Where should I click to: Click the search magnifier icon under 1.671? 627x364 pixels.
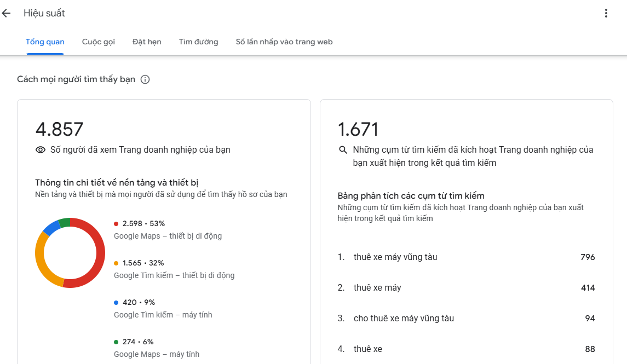pyautogui.click(x=343, y=149)
